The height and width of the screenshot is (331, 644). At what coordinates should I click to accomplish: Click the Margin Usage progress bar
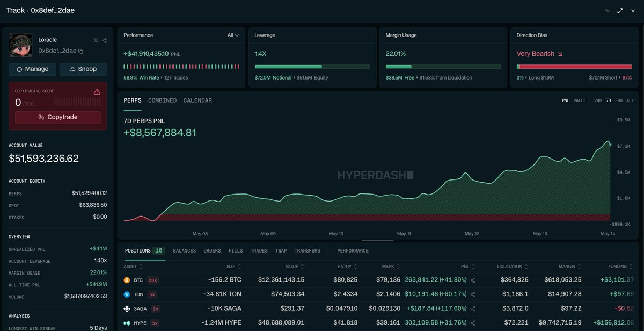click(x=443, y=67)
